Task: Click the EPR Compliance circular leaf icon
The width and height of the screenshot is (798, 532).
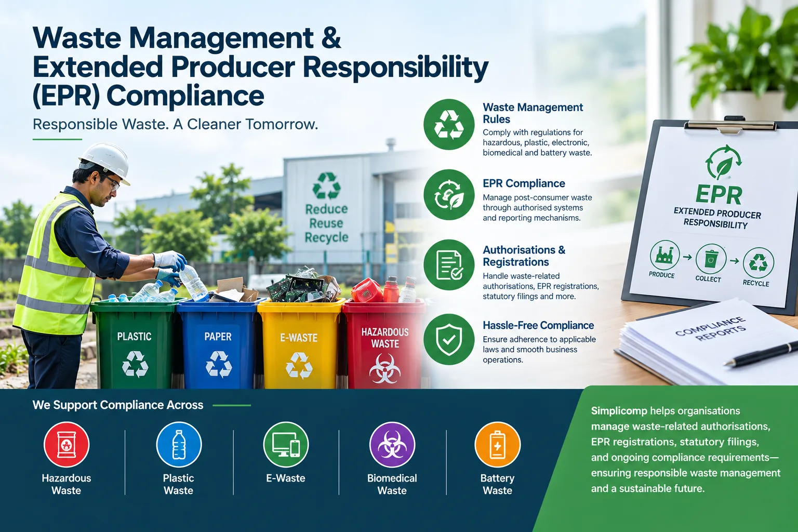Action: [449, 195]
